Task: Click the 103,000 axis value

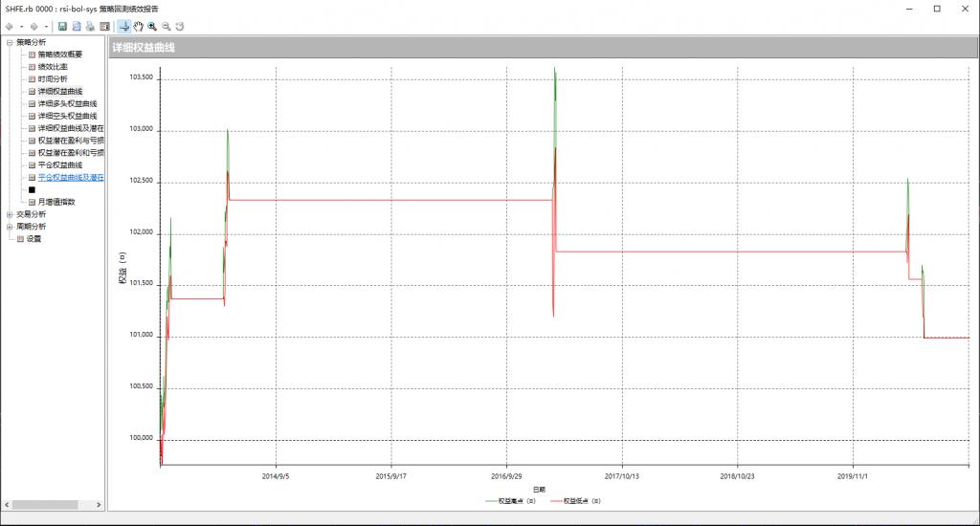Action: point(142,129)
